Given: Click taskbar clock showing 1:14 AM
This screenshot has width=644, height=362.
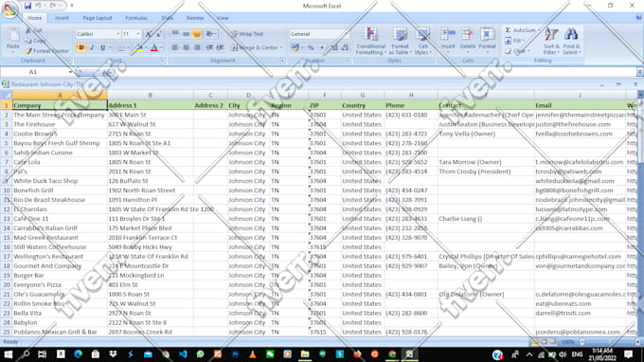Looking at the screenshot, I should tap(602, 354).
